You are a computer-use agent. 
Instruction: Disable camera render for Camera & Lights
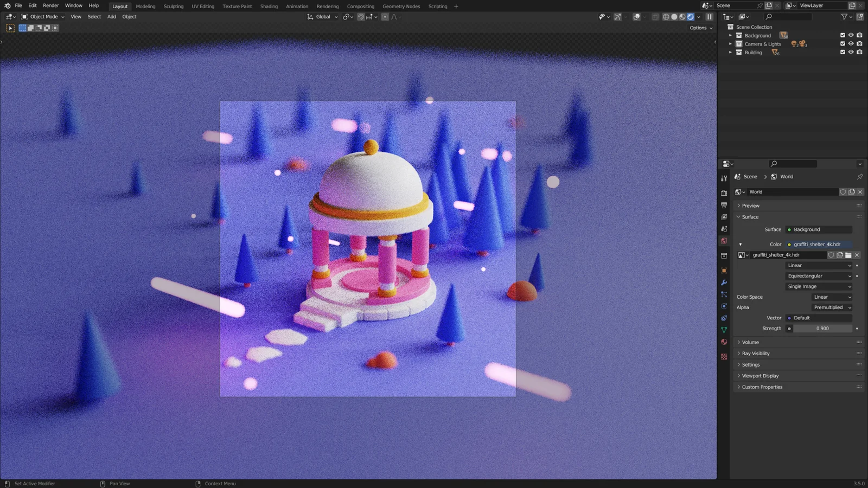(860, 44)
